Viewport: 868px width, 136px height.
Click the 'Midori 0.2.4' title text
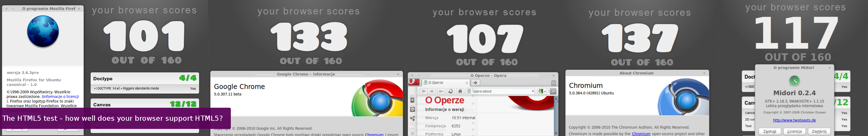pyautogui.click(x=794, y=93)
